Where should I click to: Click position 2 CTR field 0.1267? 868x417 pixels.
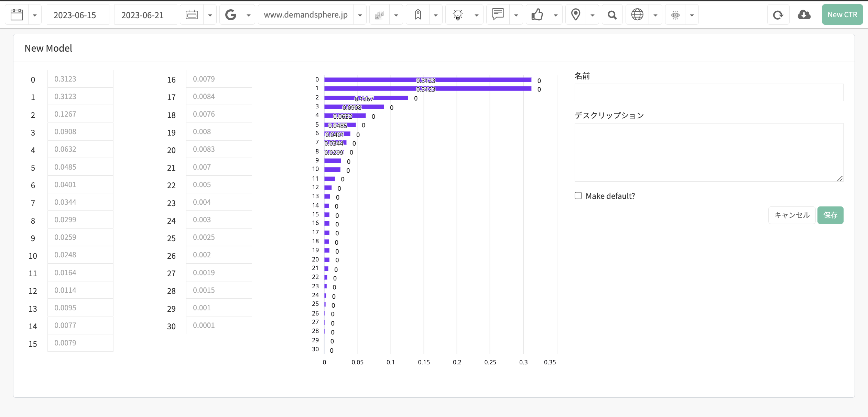coord(80,114)
